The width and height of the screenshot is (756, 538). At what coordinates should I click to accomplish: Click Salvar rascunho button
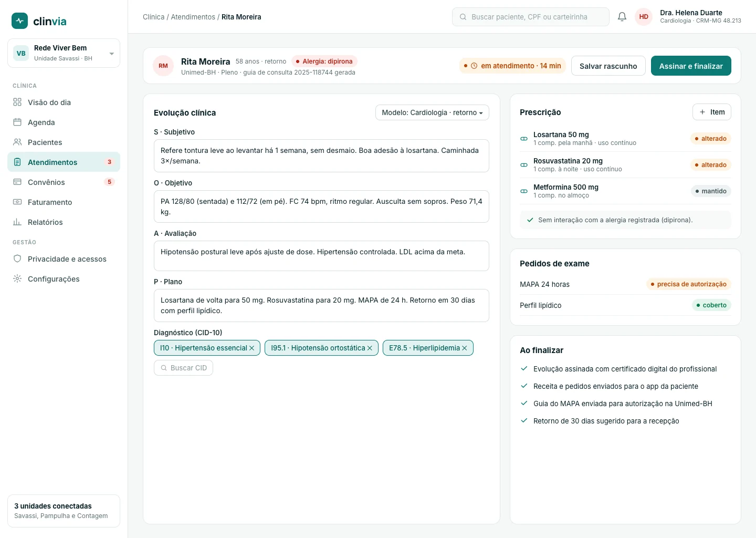608,66
